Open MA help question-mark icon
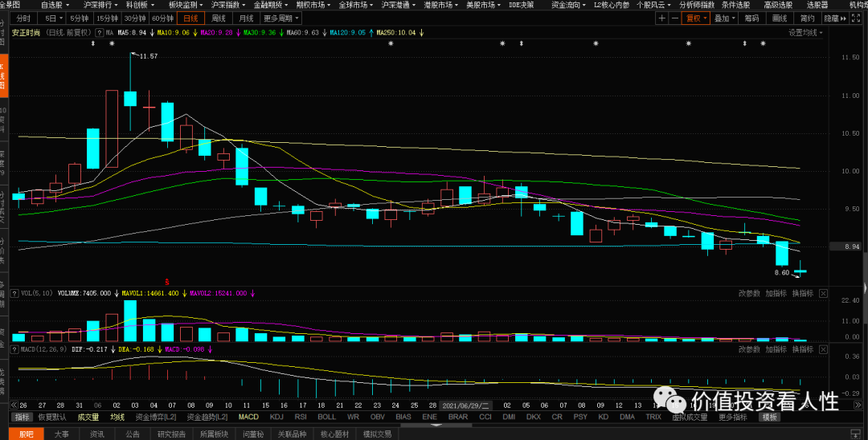Image resolution: width=868 pixels, height=440 pixels. pyautogui.click(x=100, y=33)
